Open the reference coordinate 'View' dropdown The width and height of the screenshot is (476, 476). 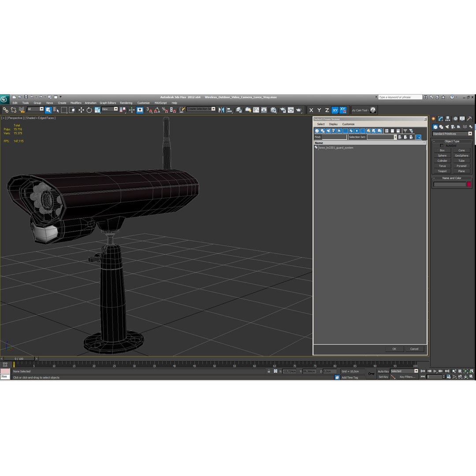(x=110, y=109)
